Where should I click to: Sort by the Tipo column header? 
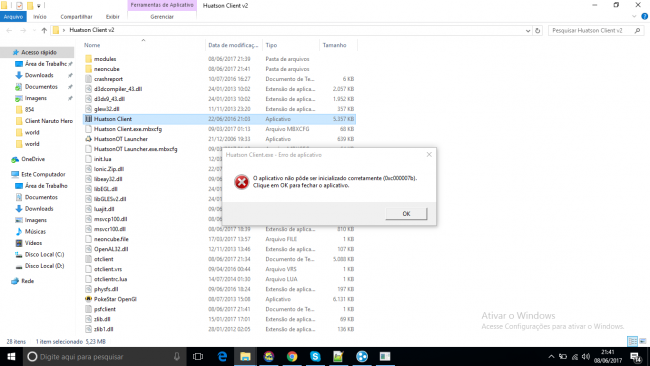click(272, 45)
